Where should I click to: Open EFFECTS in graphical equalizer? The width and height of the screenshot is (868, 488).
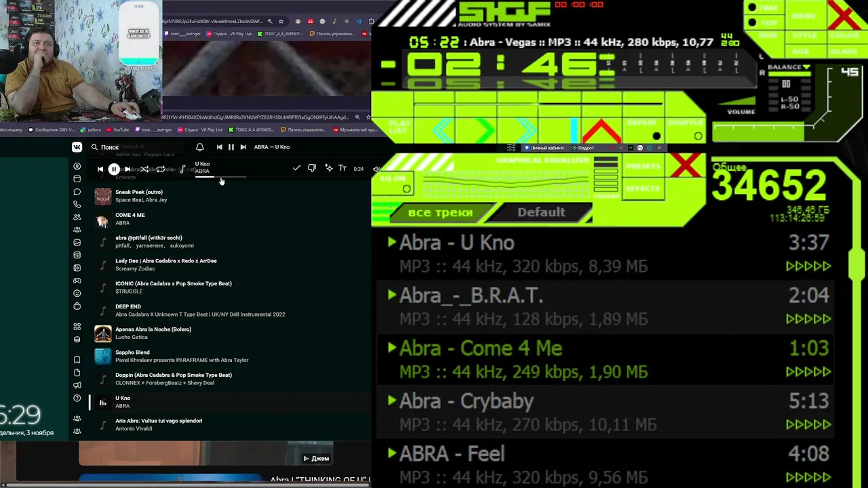tap(644, 188)
